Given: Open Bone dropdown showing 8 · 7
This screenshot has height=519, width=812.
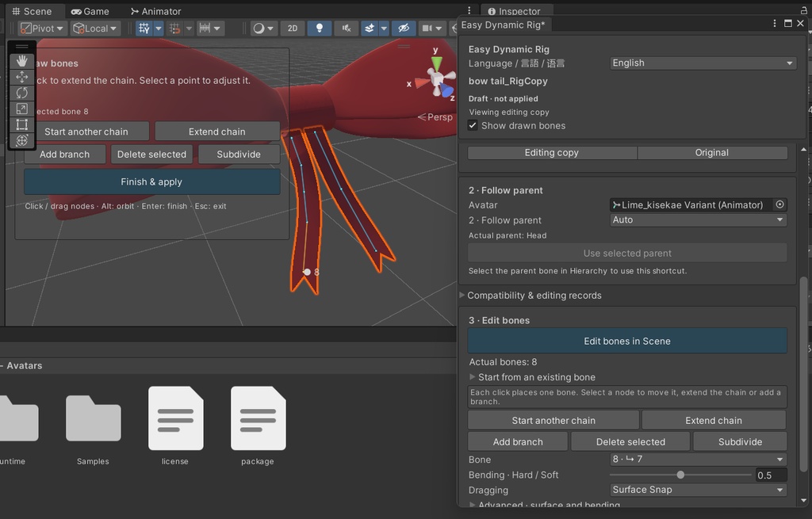Looking at the screenshot, I should tap(698, 459).
